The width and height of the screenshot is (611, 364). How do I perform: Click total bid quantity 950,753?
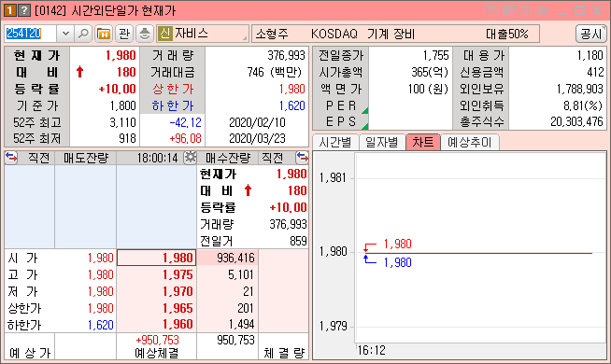(235, 340)
